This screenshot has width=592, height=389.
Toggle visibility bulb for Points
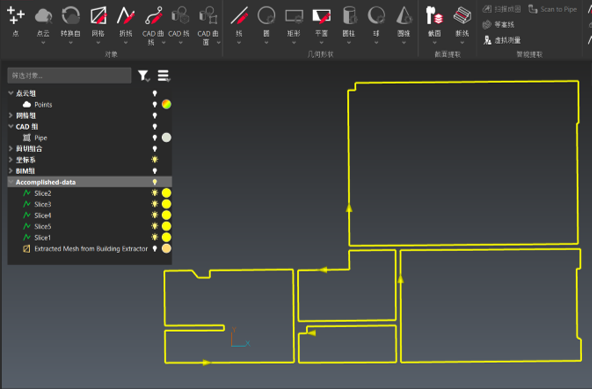(154, 105)
